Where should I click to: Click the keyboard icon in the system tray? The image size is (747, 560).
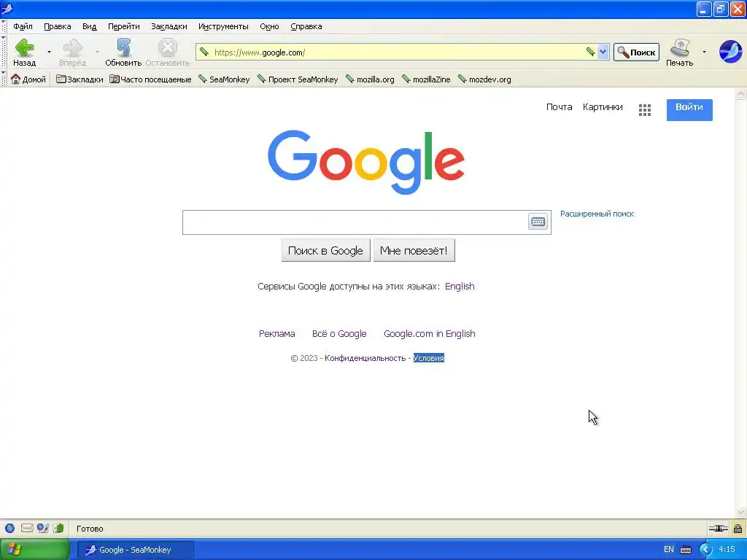tap(686, 550)
